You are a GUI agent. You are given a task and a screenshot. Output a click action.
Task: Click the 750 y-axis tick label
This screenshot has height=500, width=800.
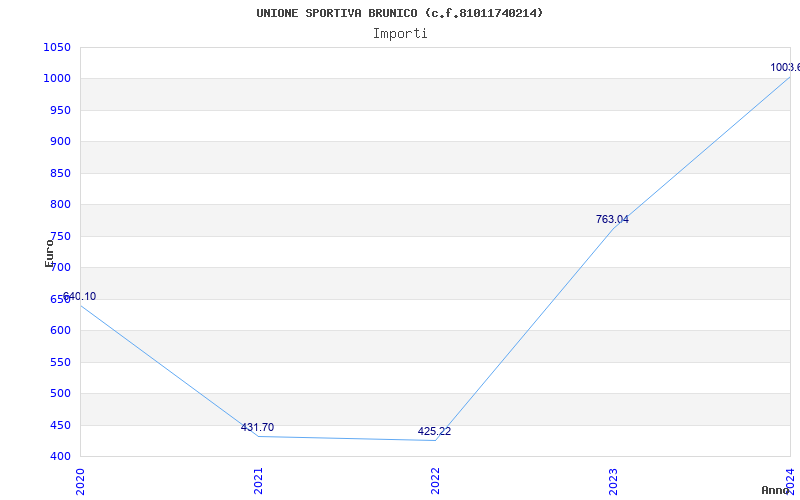pos(60,237)
